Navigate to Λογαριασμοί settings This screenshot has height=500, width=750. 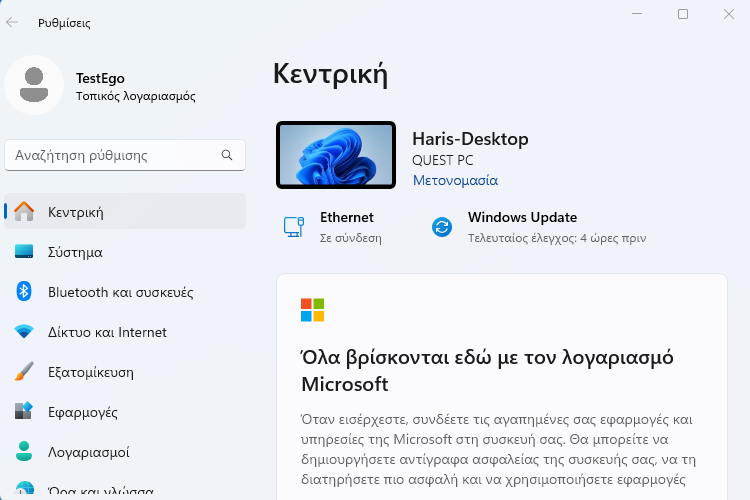coord(125,451)
